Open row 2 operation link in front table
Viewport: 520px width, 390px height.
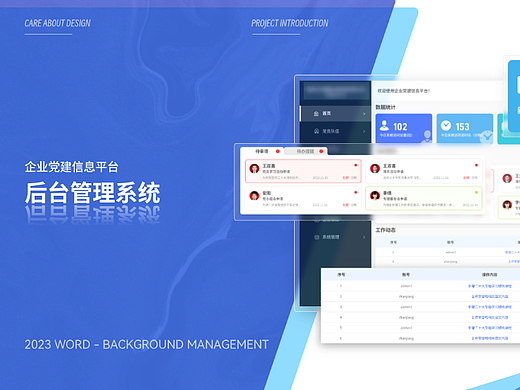click(x=490, y=296)
